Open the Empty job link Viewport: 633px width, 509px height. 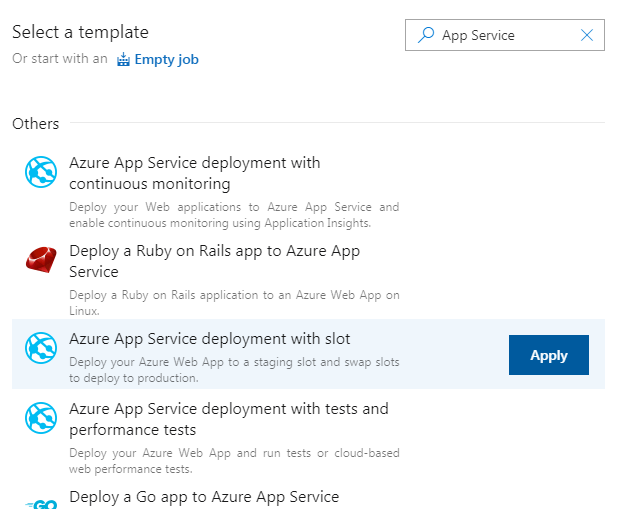click(166, 59)
